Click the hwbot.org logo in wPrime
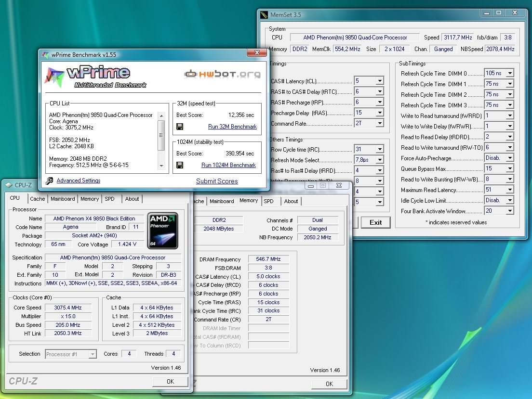 223,74
